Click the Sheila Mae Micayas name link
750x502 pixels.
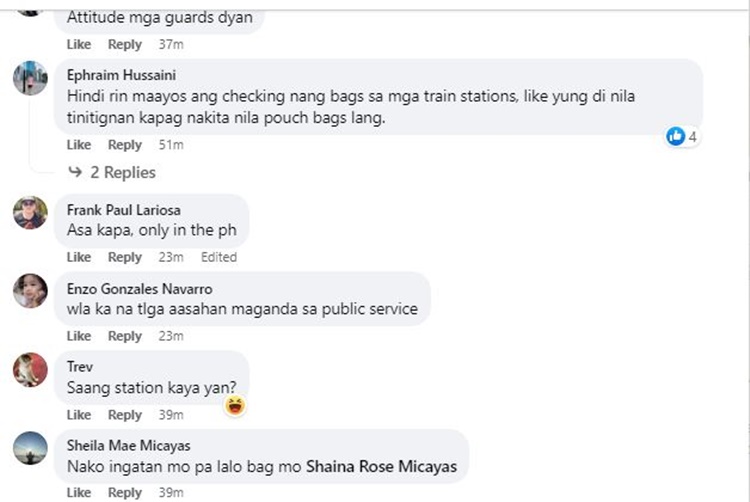tap(129, 446)
